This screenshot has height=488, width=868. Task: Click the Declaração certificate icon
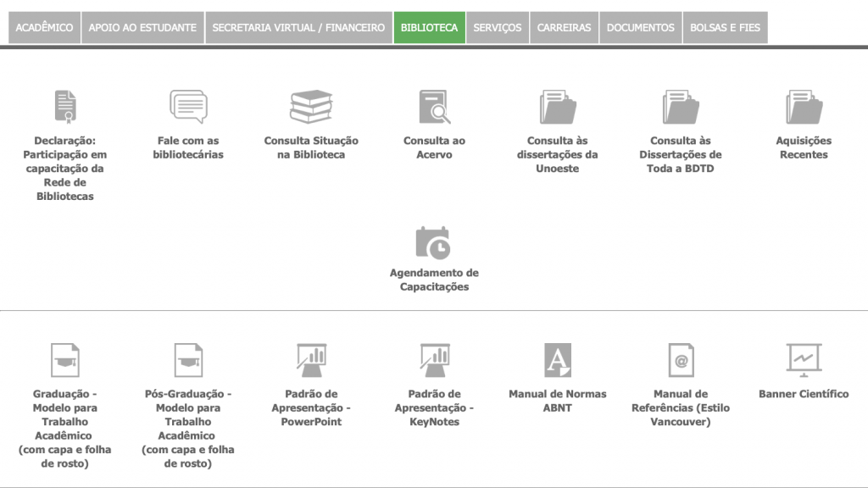click(x=65, y=107)
